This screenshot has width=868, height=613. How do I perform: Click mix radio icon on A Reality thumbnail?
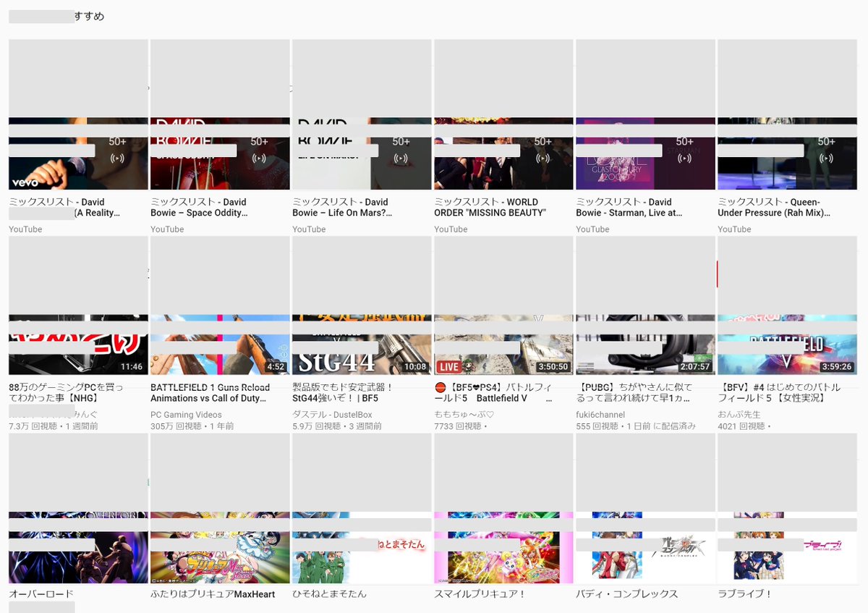tap(117, 158)
